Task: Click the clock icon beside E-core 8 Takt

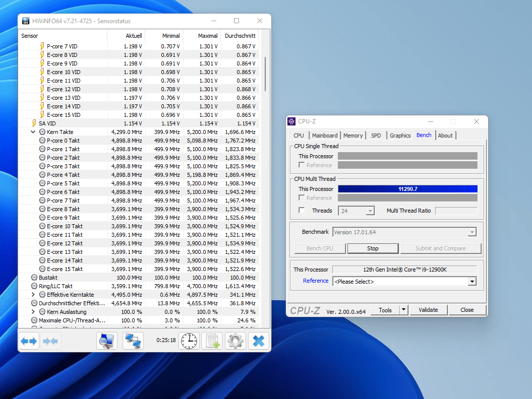Action: tap(42, 209)
